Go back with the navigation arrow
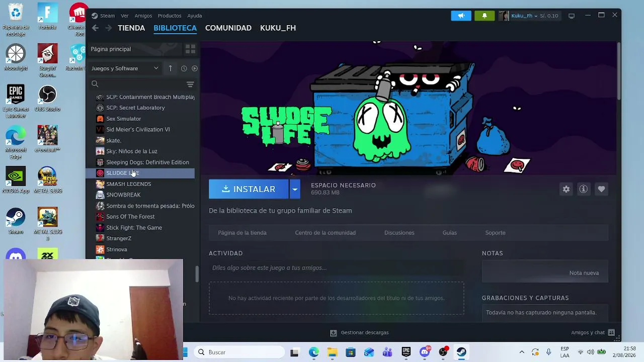644x362 pixels. pos(95,28)
